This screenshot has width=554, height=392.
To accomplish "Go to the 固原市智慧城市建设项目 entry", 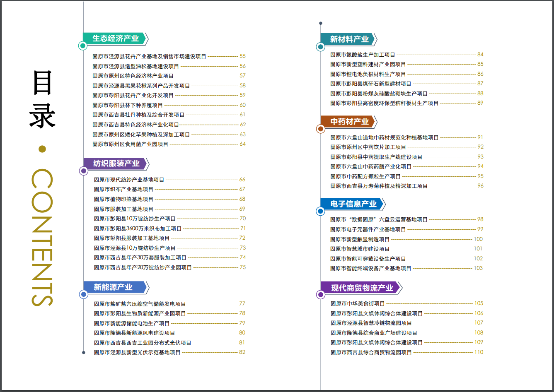I will [x=360, y=249].
